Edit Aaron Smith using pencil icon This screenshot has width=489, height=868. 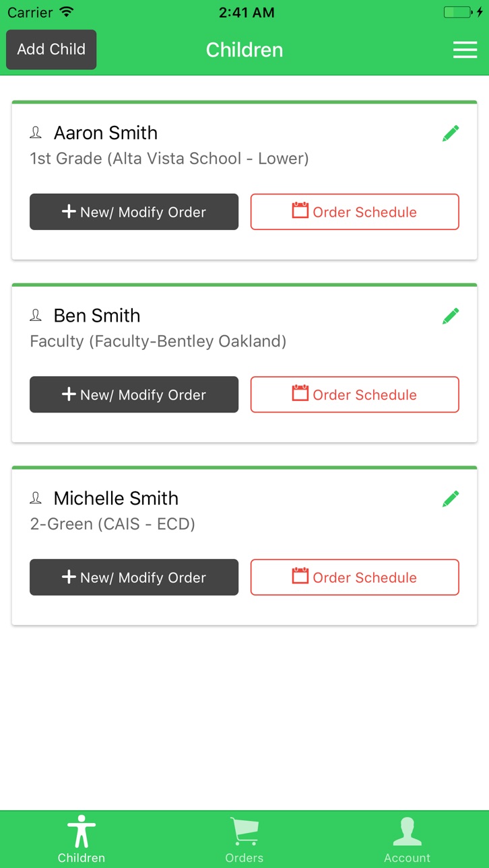click(x=451, y=133)
